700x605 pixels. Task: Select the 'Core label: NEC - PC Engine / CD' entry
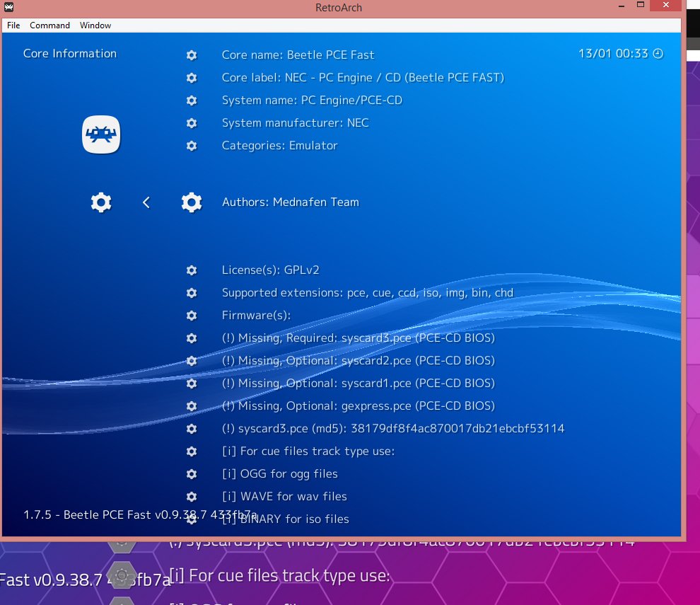pos(363,78)
